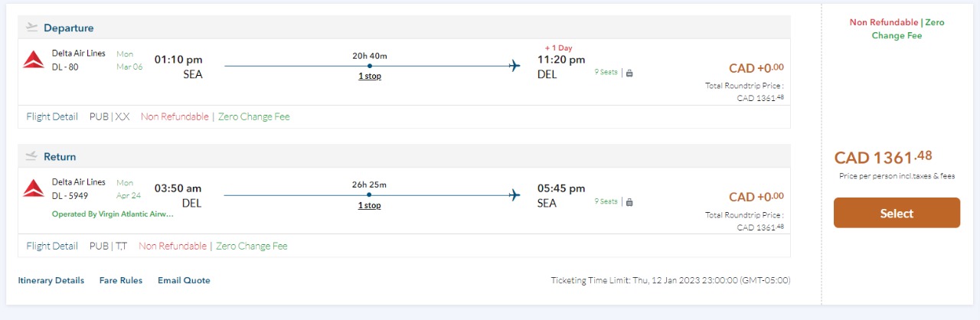
Task: Click the stop dot on the departure route line
Action: point(370,66)
